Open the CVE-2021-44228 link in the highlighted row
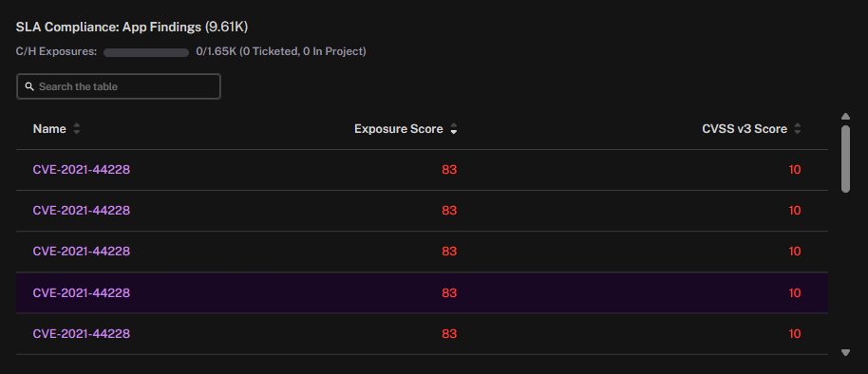 click(82, 292)
